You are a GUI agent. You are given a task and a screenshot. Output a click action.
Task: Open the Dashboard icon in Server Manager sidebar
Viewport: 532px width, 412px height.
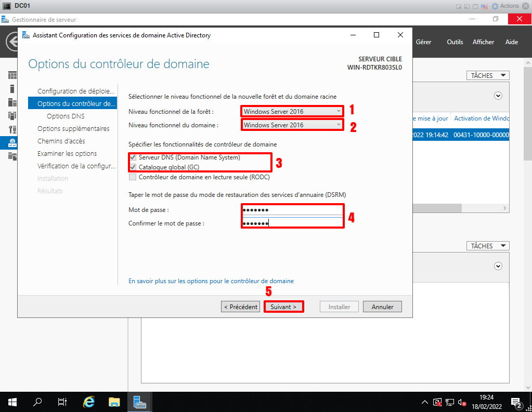pyautogui.click(x=12, y=76)
